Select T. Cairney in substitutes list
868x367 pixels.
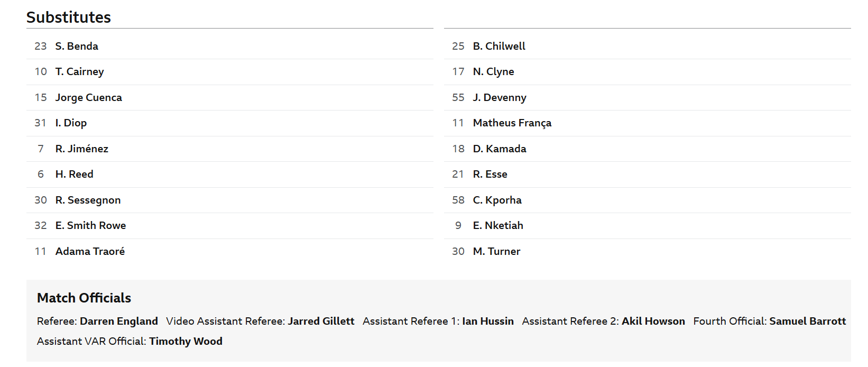[79, 71]
